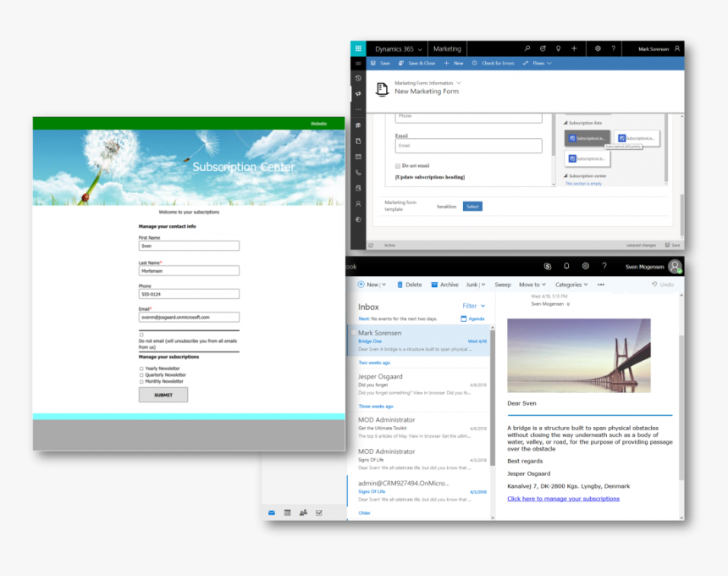This screenshot has height=576, width=728.
Task: Open the Dynamics 365 app launcher waffle
Action: (x=358, y=48)
